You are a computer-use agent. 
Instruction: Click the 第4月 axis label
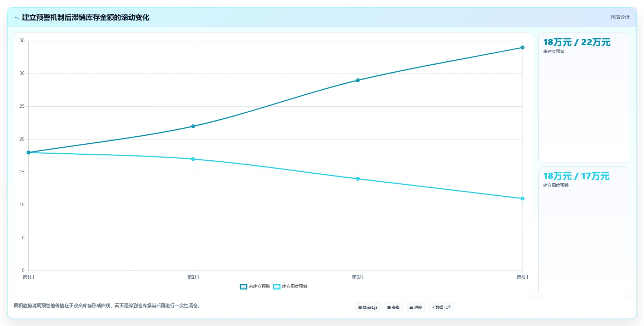point(522,277)
